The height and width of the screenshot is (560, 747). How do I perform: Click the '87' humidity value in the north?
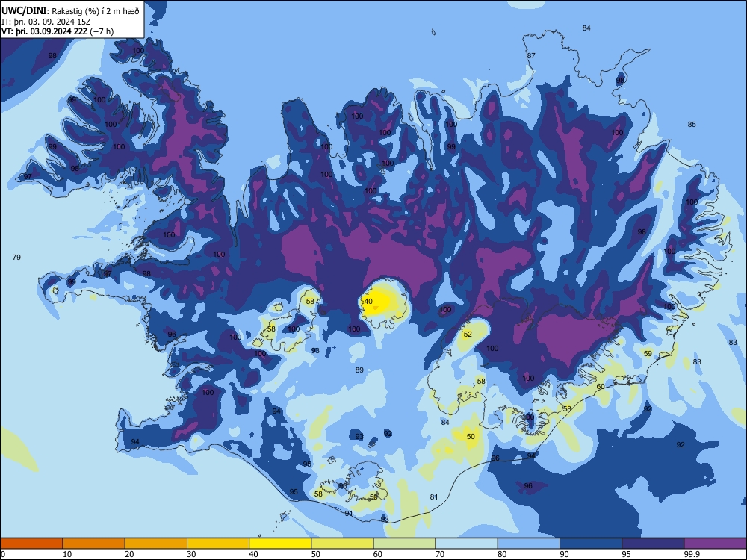coord(531,56)
